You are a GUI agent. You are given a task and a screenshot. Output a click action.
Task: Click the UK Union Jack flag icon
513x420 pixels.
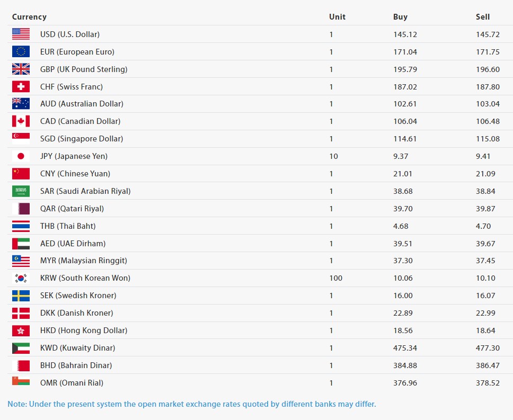click(21, 69)
